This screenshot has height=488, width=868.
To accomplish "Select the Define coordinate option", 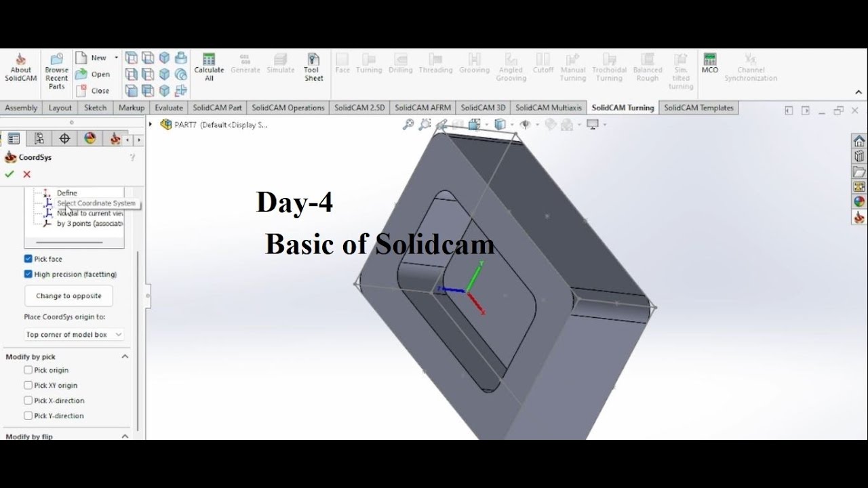I will [66, 193].
